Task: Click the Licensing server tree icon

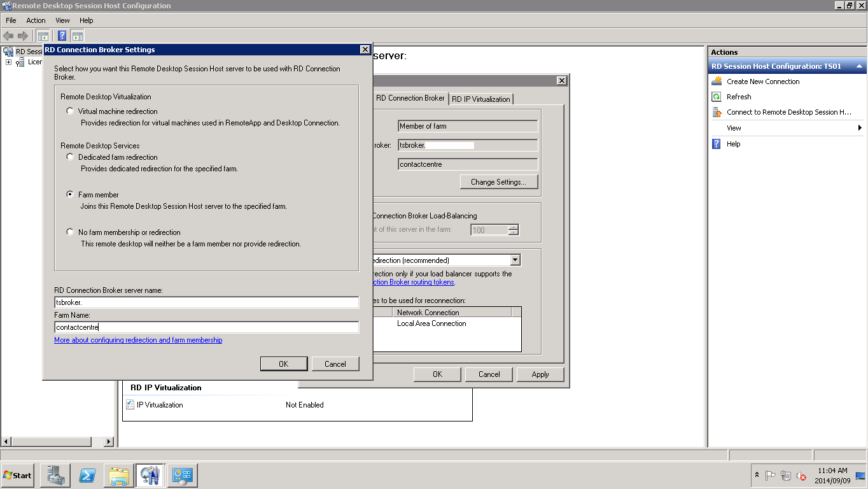Action: coord(21,62)
